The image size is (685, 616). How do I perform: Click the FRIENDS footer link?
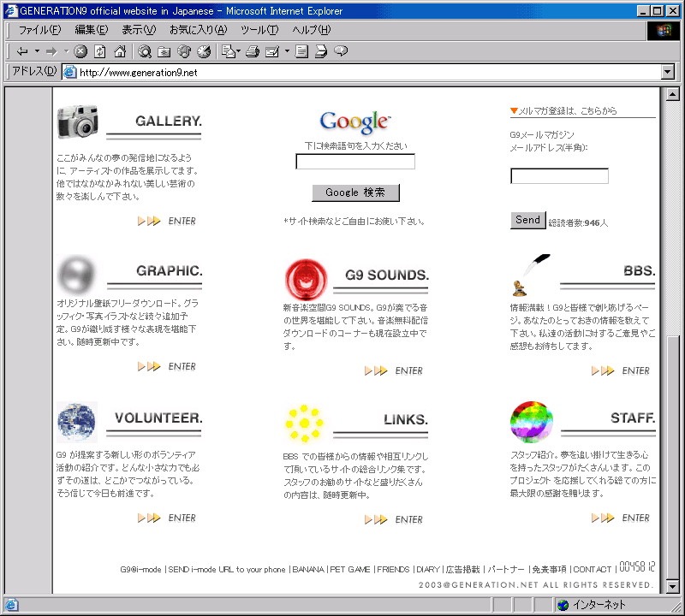[393, 569]
